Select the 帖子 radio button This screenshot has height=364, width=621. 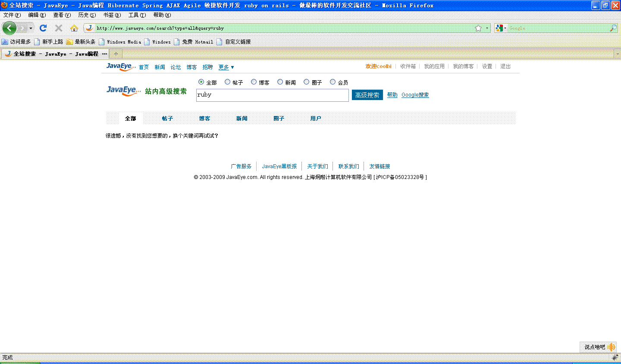(227, 82)
